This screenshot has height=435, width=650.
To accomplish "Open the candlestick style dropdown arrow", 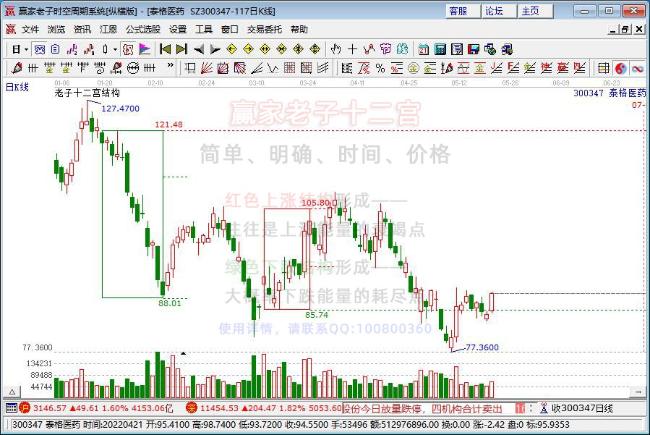I will 115,49.
